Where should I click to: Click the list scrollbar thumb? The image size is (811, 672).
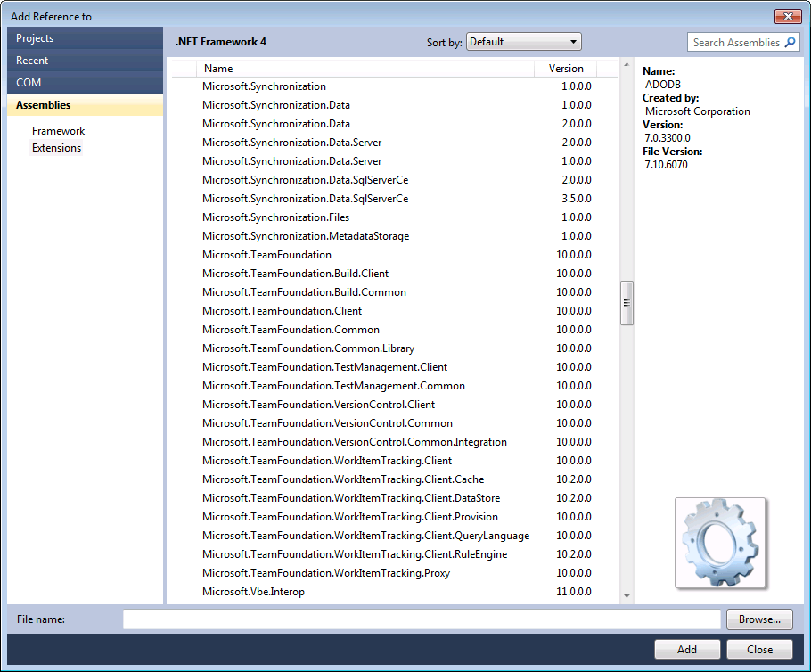click(627, 303)
